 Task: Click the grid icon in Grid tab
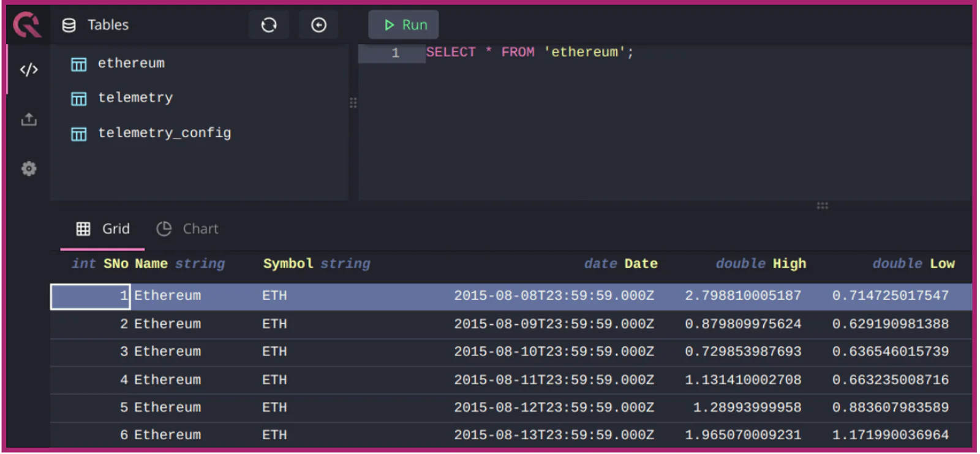83,229
